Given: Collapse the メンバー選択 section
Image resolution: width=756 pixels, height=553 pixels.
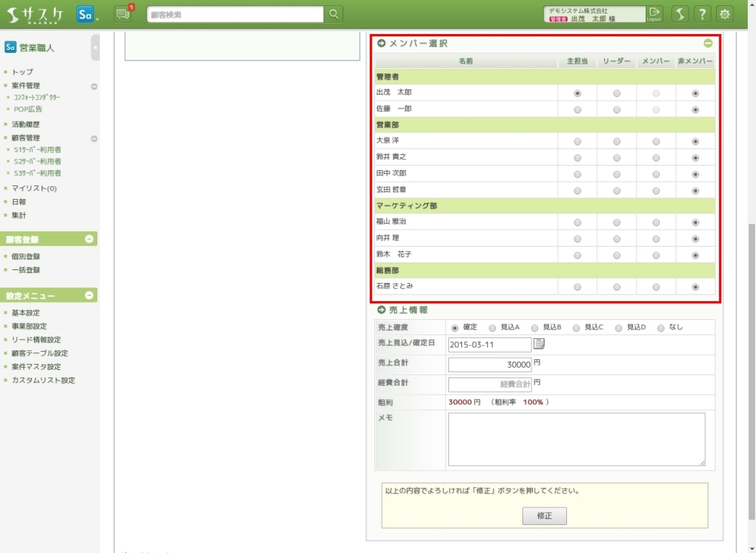Looking at the screenshot, I should tap(708, 44).
